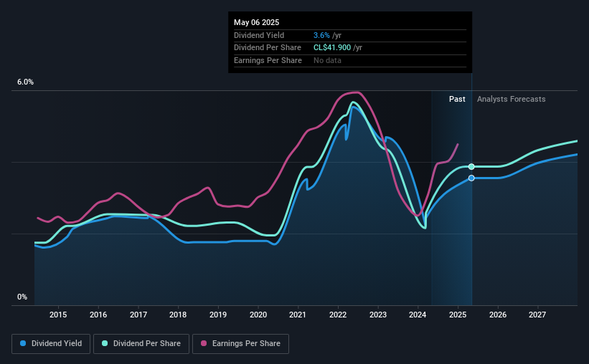This screenshot has height=364, width=589.
Task: Select the 2015 x-axis label
Action: 58,315
